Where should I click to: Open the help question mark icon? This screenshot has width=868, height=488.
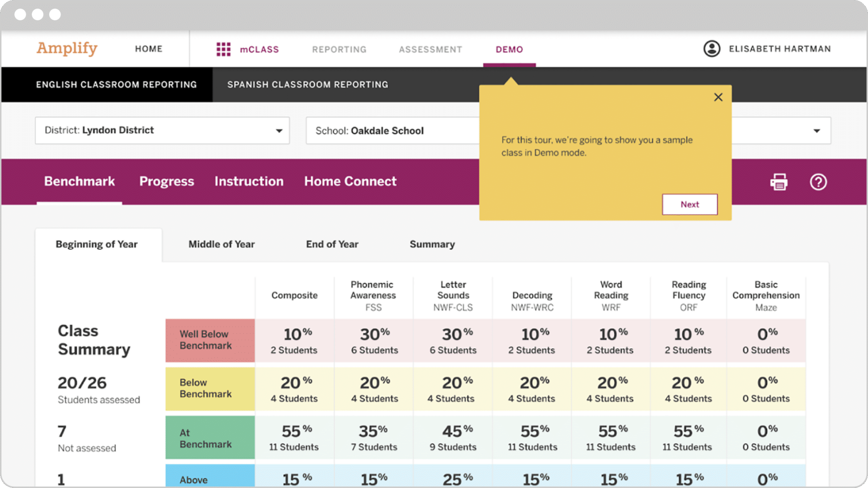818,182
